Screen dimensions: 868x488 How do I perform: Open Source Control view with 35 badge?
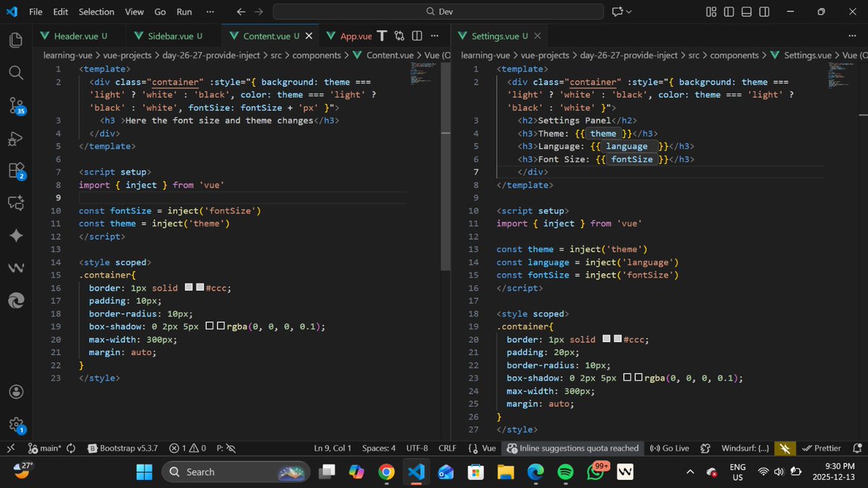coord(16,106)
